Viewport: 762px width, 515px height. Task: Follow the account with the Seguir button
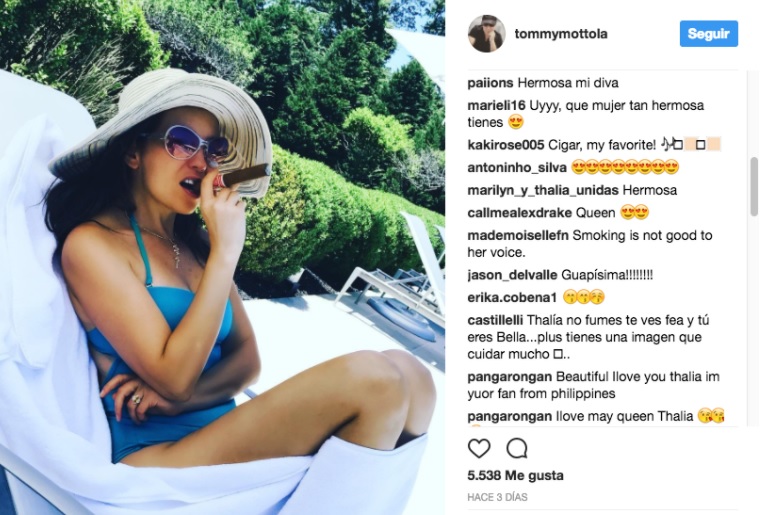tap(709, 34)
